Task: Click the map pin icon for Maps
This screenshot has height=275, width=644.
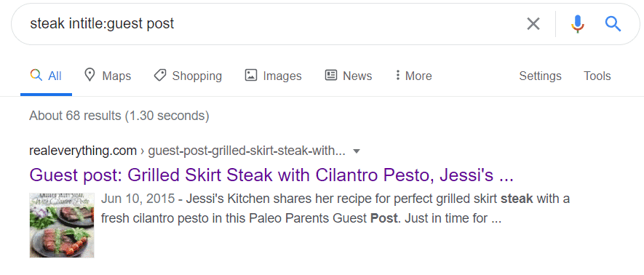Action: pyautogui.click(x=89, y=75)
